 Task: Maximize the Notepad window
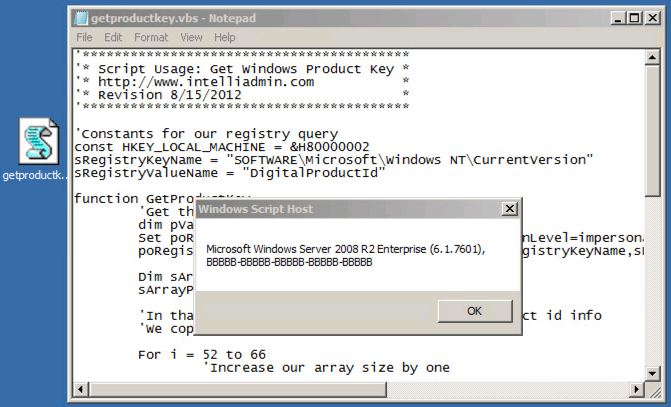point(635,18)
